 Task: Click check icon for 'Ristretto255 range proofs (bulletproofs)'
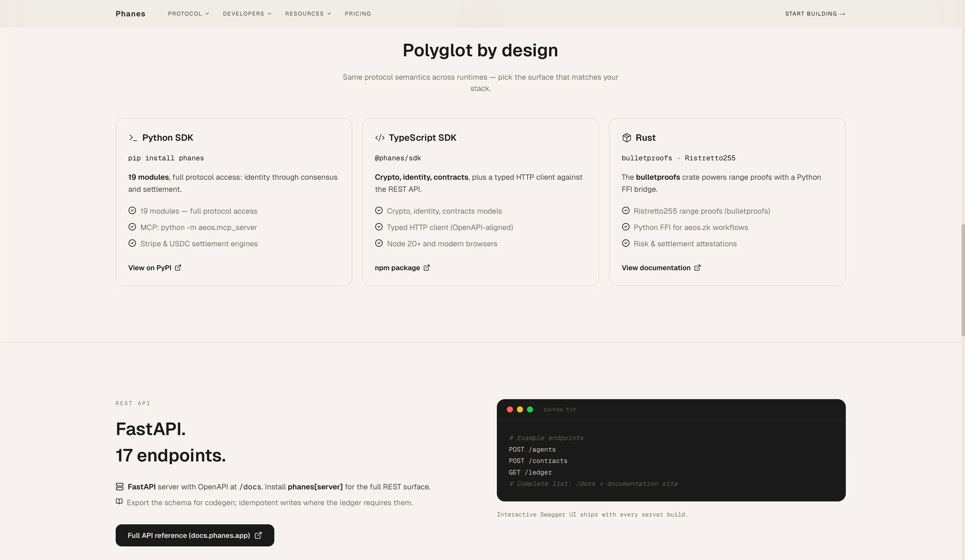626,211
